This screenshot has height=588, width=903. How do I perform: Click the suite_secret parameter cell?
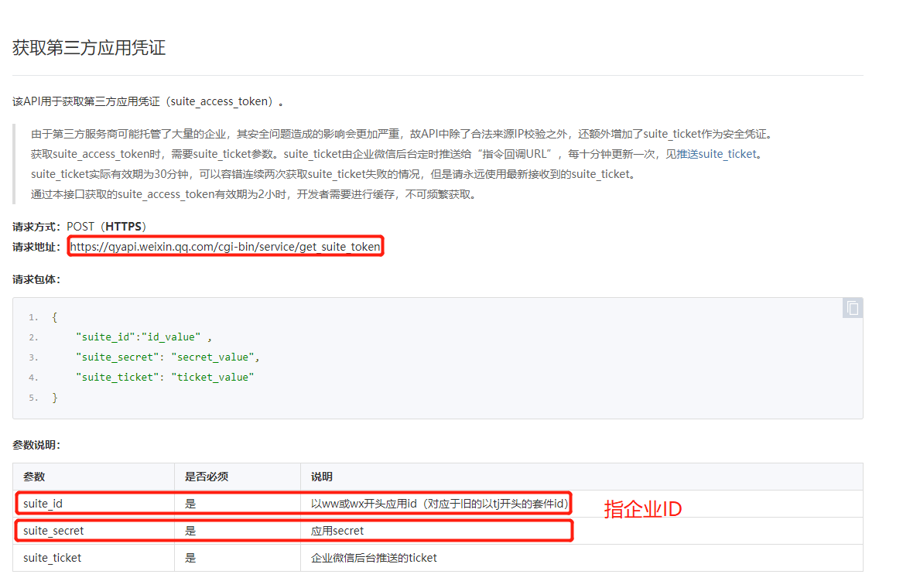pyautogui.click(x=94, y=531)
